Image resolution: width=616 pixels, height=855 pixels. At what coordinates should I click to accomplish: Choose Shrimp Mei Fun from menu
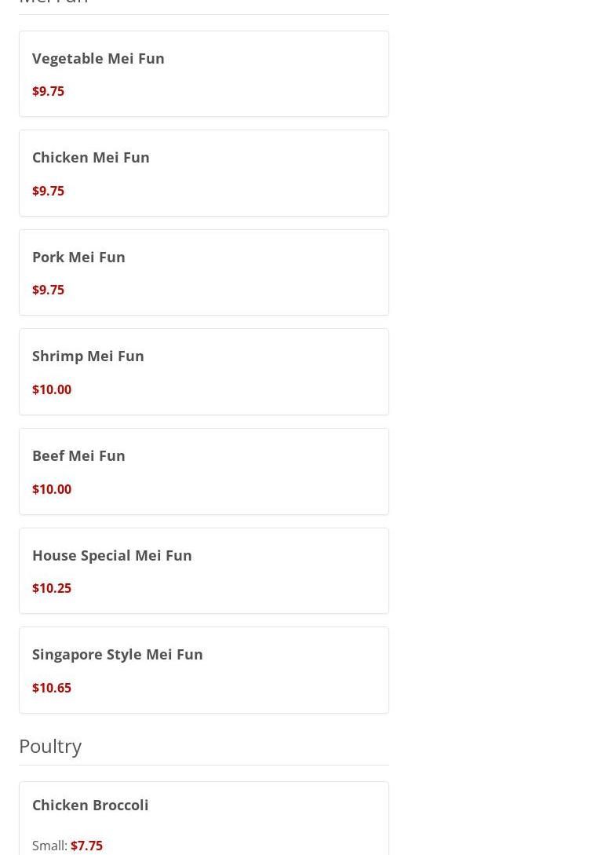88,356
